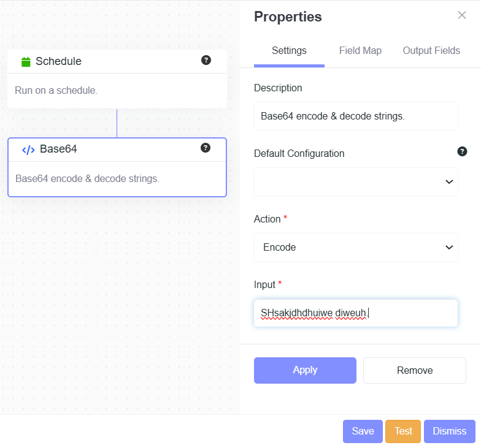Screen dimensions: 481x448
Task: Dismiss the workflow editor
Action: point(449,431)
